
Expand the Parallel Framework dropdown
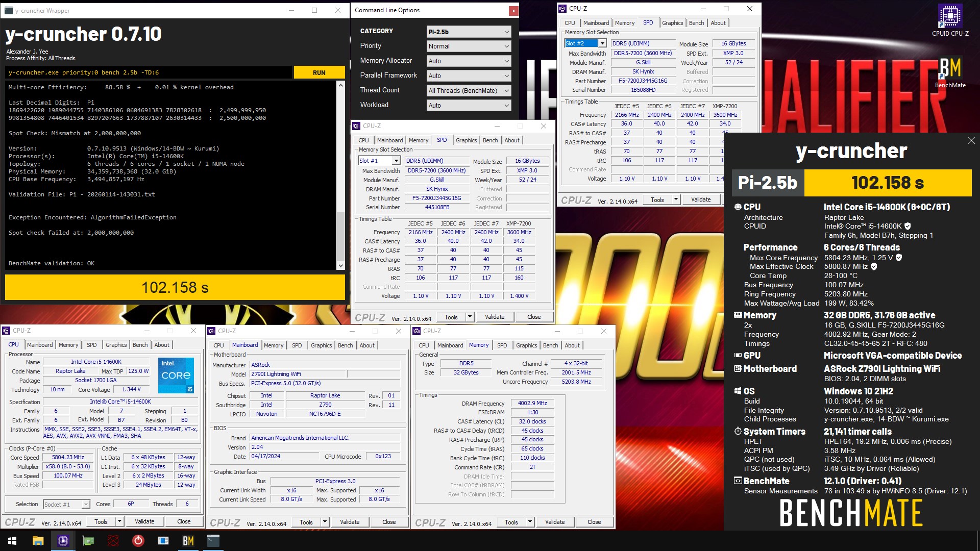click(x=469, y=76)
